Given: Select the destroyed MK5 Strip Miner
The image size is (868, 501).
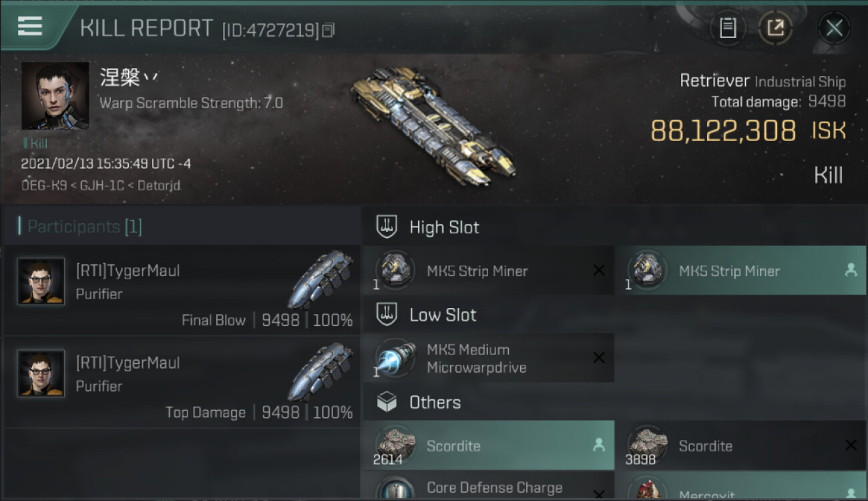Looking at the screenshot, I should [489, 271].
